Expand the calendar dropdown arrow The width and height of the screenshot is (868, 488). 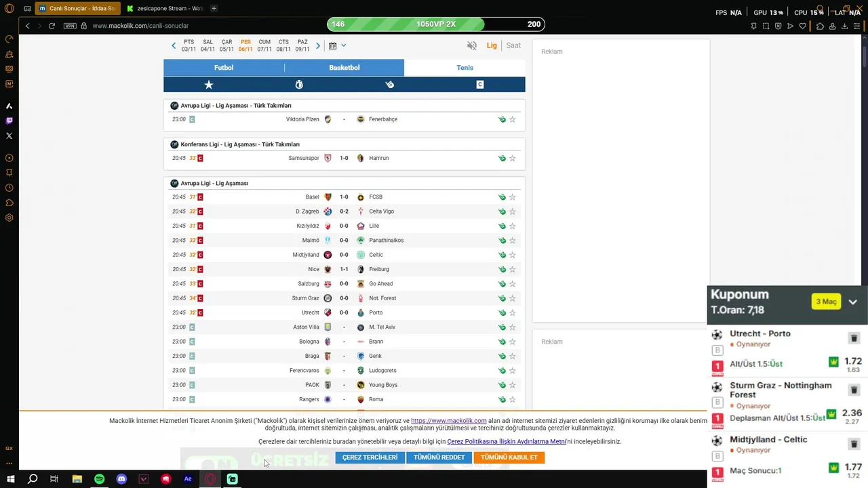coord(344,45)
